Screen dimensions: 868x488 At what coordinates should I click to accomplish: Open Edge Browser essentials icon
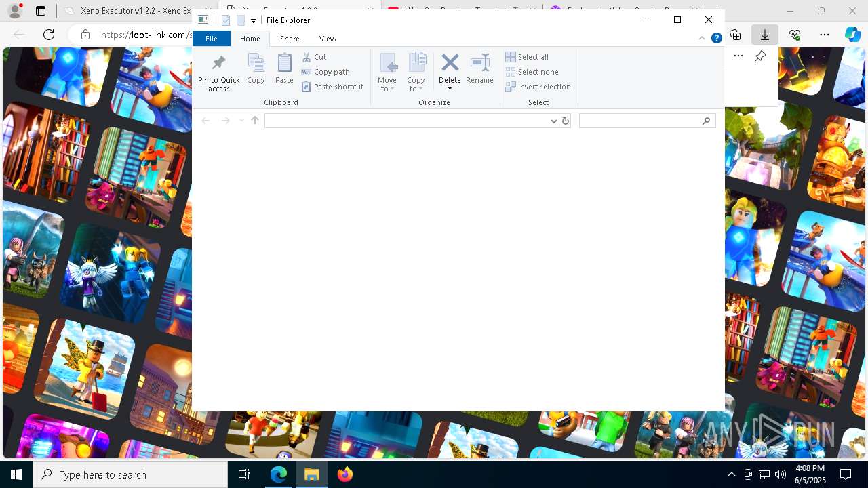click(x=795, y=35)
